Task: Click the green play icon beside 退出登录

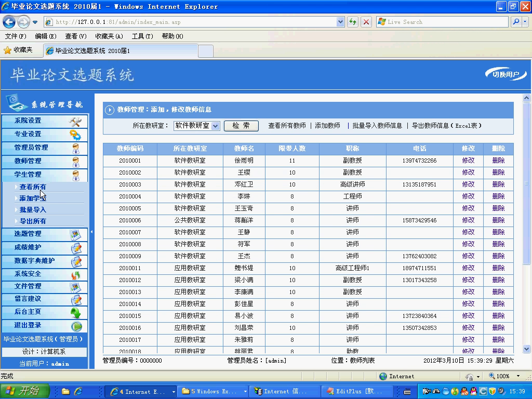Action: pos(77,326)
